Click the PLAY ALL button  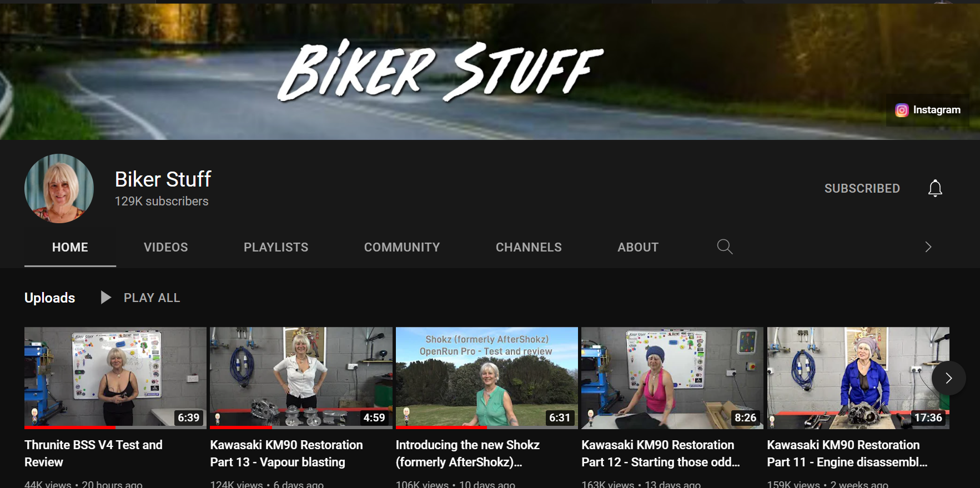(152, 298)
